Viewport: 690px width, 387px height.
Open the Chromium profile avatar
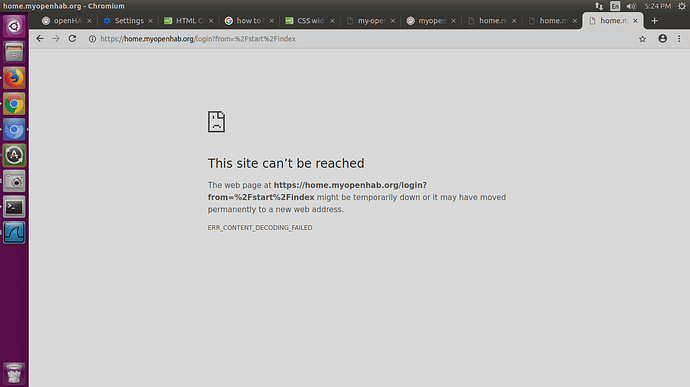pyautogui.click(x=662, y=39)
